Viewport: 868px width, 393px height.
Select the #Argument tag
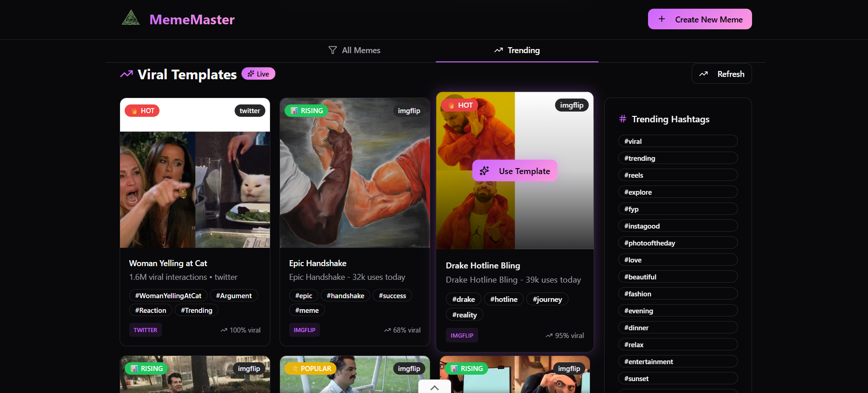pyautogui.click(x=234, y=296)
